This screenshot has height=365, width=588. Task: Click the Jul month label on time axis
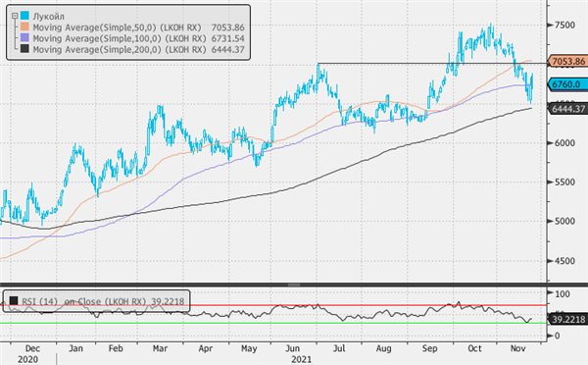click(339, 349)
